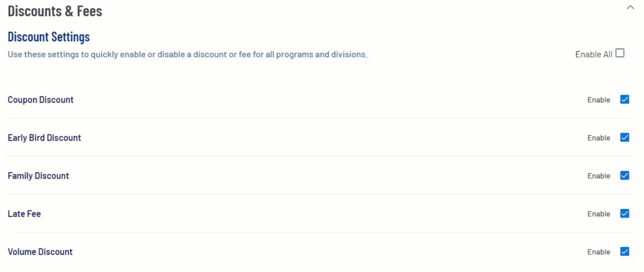Click the Discounts & Fees section heading
644x272 pixels.
(x=55, y=11)
